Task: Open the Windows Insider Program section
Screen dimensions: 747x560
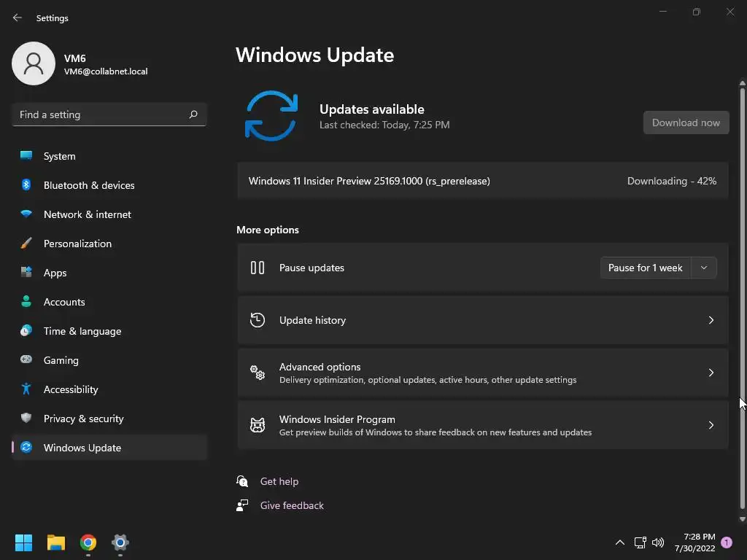Action: tap(483, 425)
